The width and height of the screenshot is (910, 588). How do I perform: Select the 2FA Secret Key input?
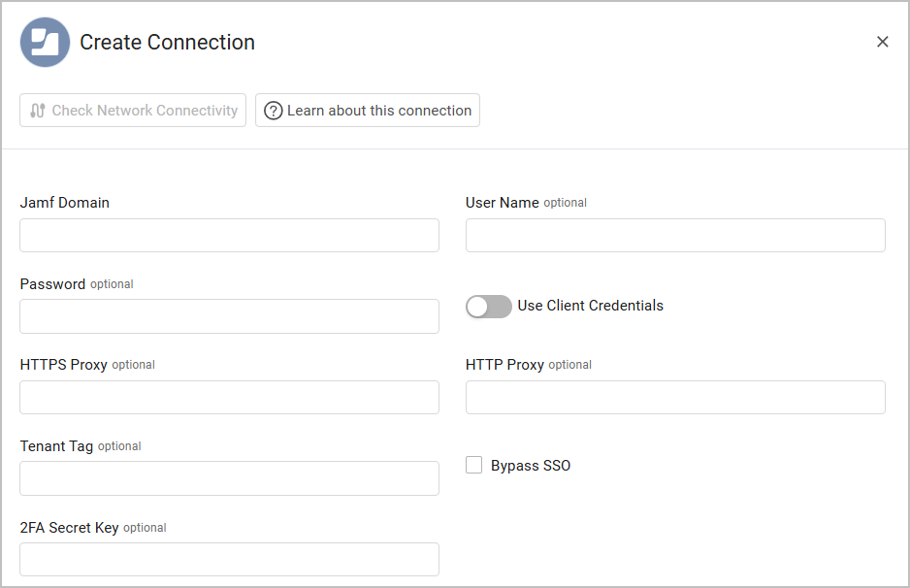(229, 560)
